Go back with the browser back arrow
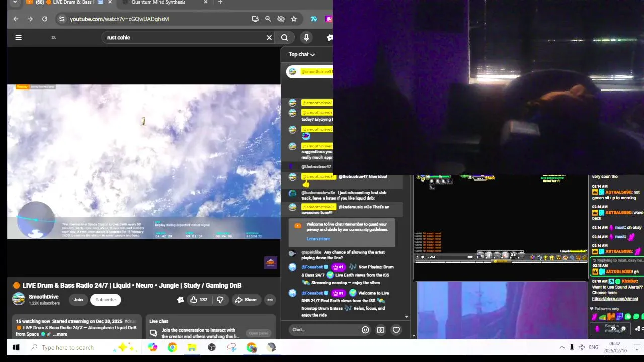This screenshot has height=362, width=644. 16,19
